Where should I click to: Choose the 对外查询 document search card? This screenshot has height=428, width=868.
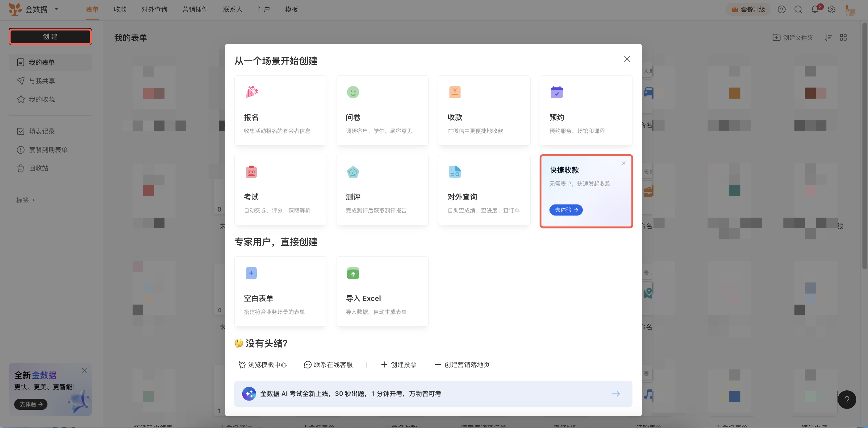tap(484, 190)
